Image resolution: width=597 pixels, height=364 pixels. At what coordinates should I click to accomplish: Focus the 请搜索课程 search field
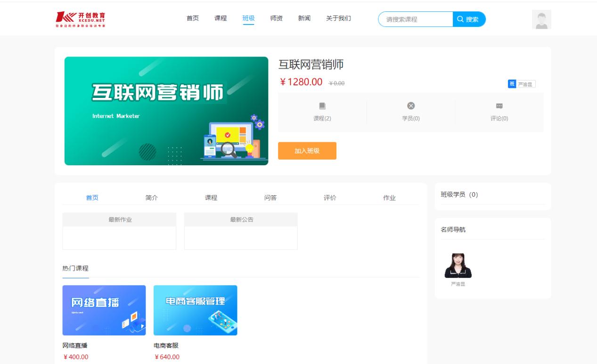pyautogui.click(x=416, y=19)
